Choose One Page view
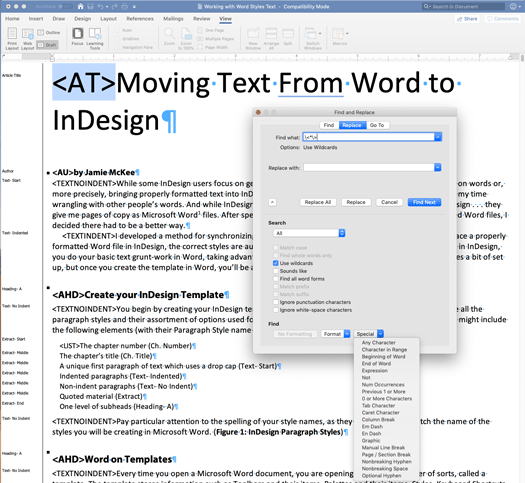Image resolution: width=525 pixels, height=483 pixels. (211, 30)
